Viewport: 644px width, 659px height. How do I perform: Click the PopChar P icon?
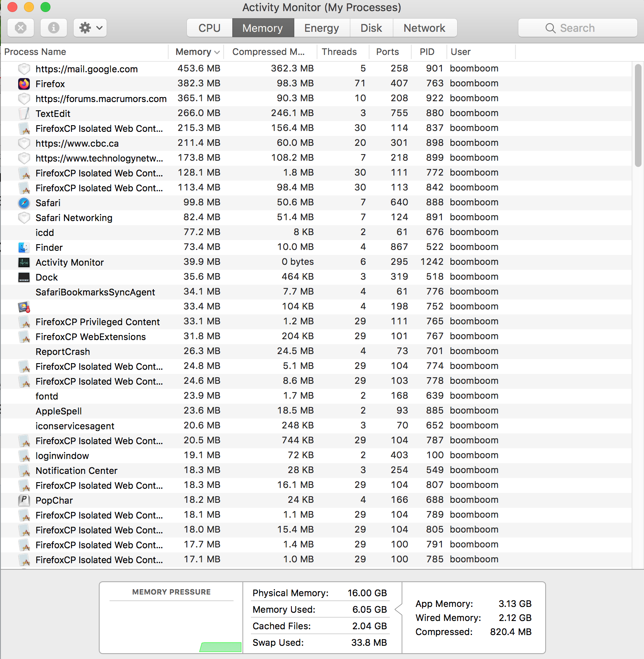coord(24,500)
